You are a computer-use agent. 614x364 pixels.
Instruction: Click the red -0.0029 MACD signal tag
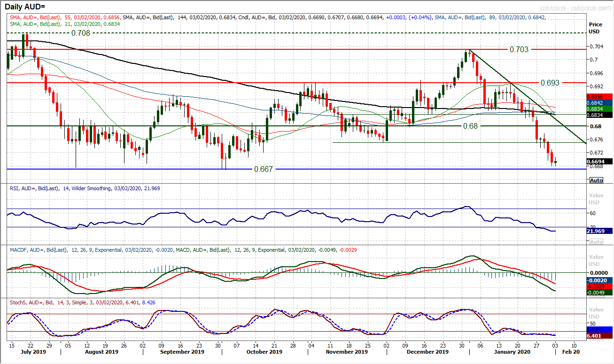600,286
